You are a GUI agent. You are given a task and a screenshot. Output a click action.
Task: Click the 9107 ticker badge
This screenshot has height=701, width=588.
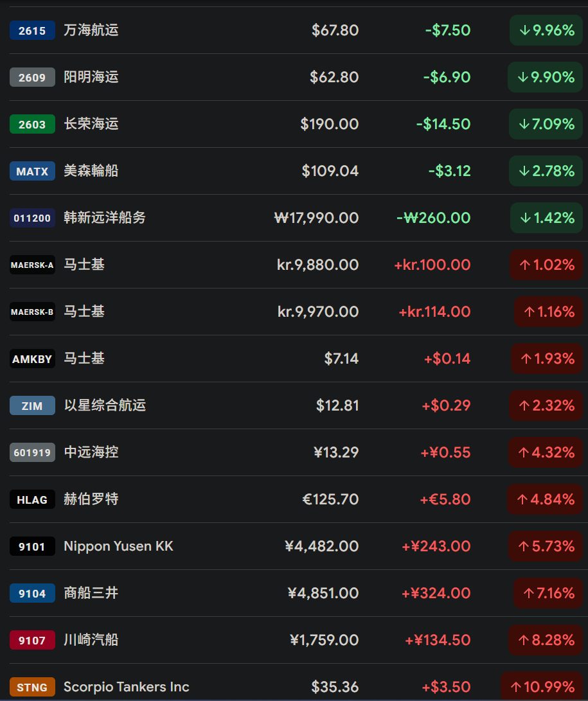[x=32, y=640]
